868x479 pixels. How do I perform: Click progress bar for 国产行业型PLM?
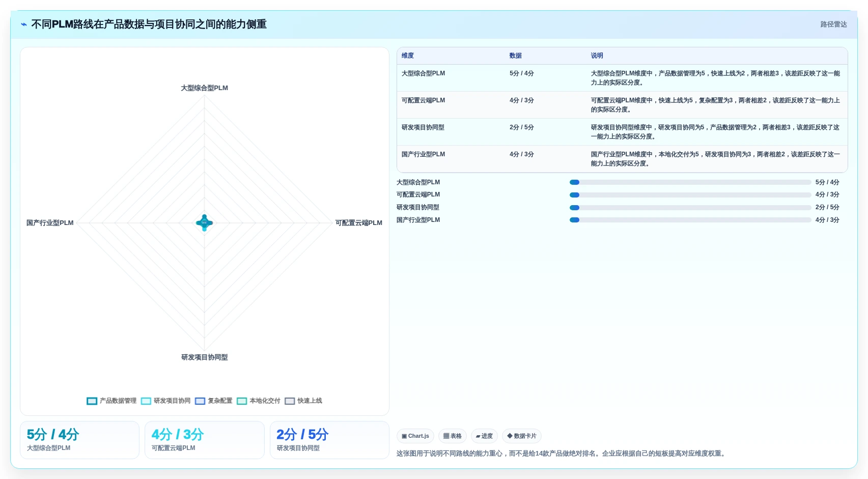click(x=690, y=220)
